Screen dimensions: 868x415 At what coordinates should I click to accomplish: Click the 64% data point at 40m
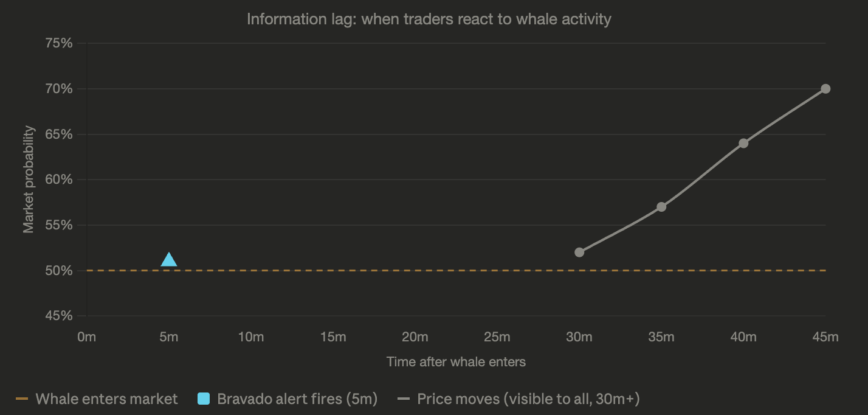coord(743,143)
